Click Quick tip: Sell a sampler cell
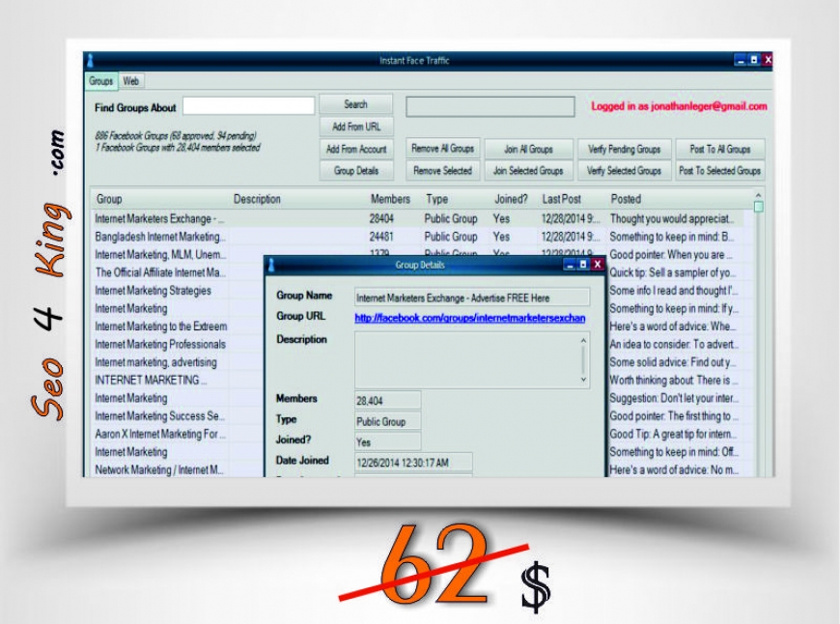Image resolution: width=840 pixels, height=624 pixels. [x=672, y=272]
